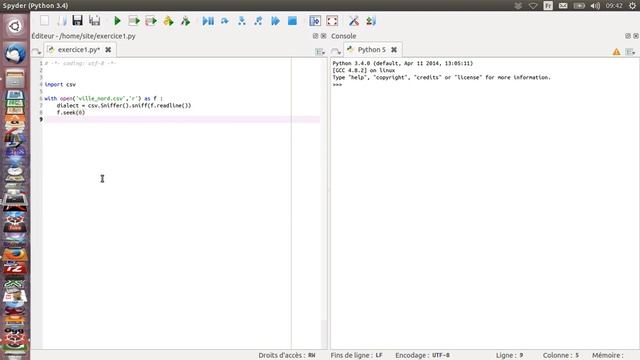Click 'Fins de ligne : LF' status entry

pos(356,355)
